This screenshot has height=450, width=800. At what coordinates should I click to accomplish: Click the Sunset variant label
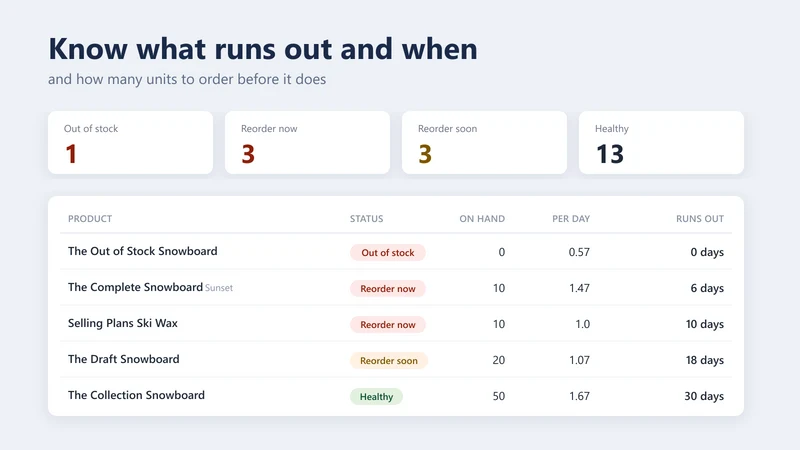coord(219,288)
